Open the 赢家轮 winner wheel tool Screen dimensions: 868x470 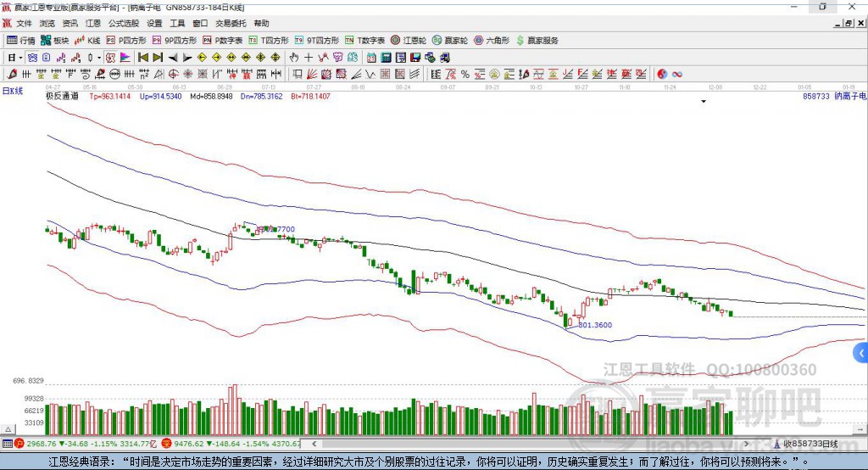(x=450, y=41)
